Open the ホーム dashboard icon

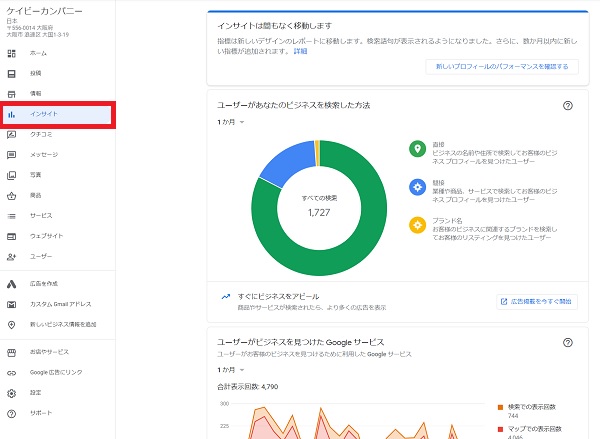pos(11,53)
